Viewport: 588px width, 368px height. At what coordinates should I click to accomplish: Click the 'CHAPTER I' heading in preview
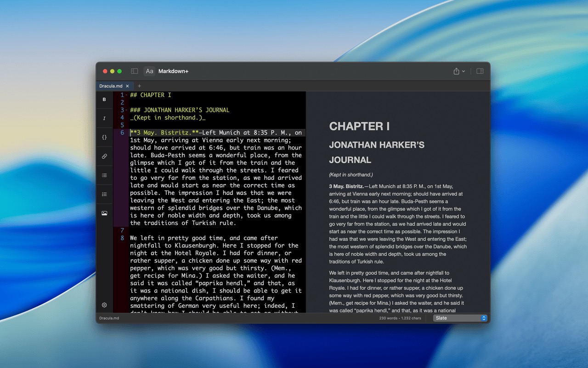(x=359, y=126)
